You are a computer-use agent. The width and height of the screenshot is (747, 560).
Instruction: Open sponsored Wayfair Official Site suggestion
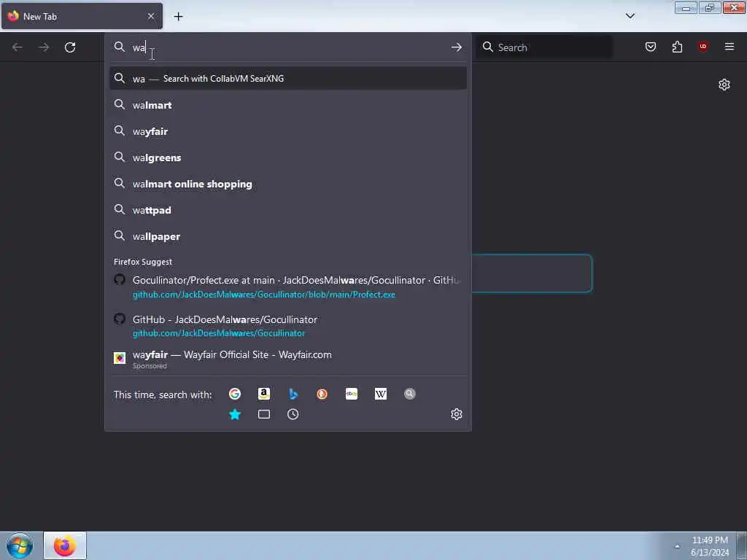(287, 359)
